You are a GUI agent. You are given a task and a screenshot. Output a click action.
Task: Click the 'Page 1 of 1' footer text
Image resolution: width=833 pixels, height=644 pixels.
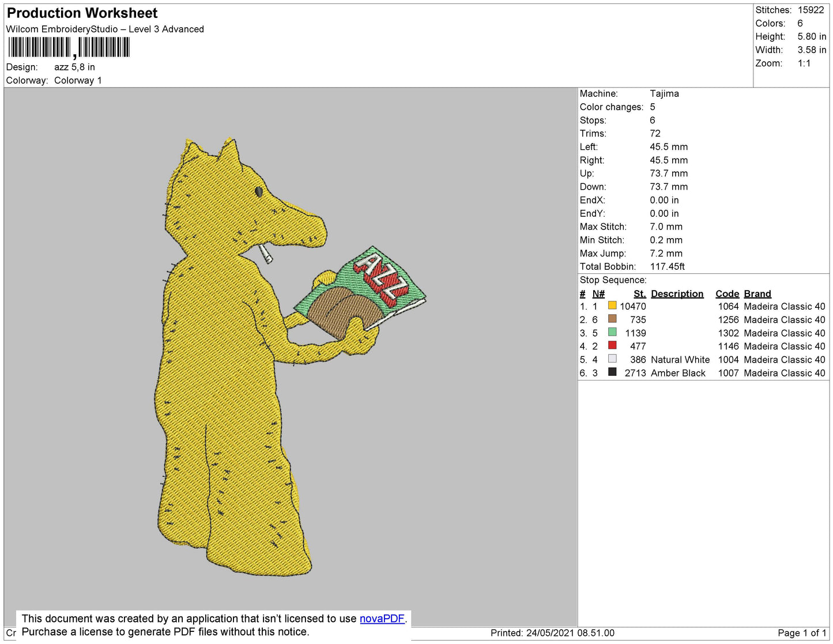[x=802, y=632]
